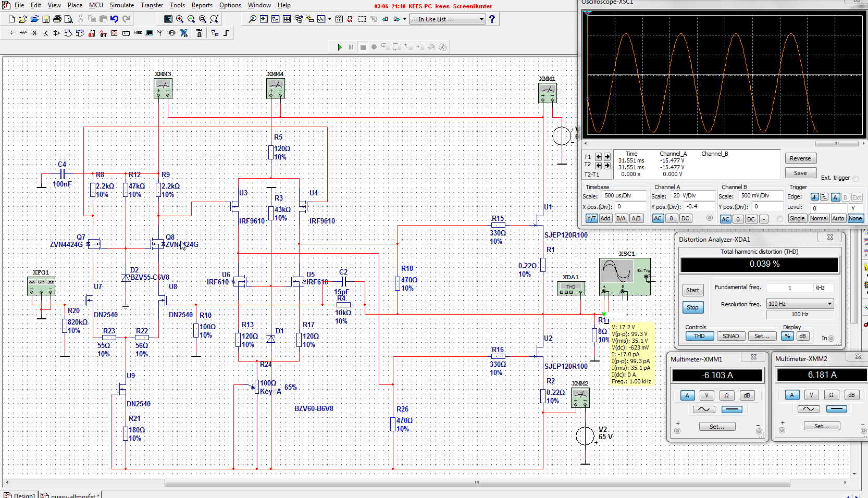Select THD mode in Distortion Analyzer
The width and height of the screenshot is (868, 498).
[x=699, y=336]
